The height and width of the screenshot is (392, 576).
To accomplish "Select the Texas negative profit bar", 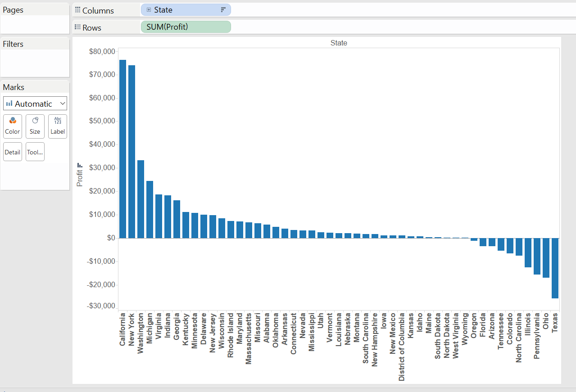I will 555,268.
